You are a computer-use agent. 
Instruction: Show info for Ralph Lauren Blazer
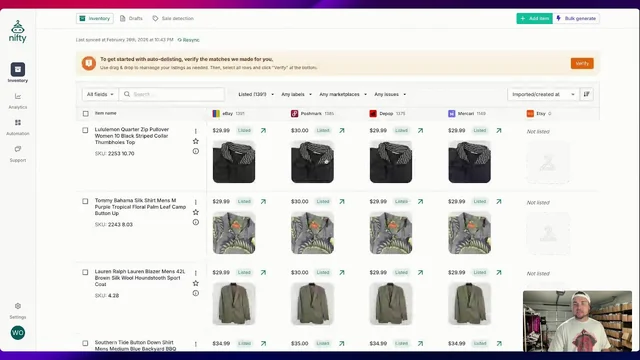(196, 293)
